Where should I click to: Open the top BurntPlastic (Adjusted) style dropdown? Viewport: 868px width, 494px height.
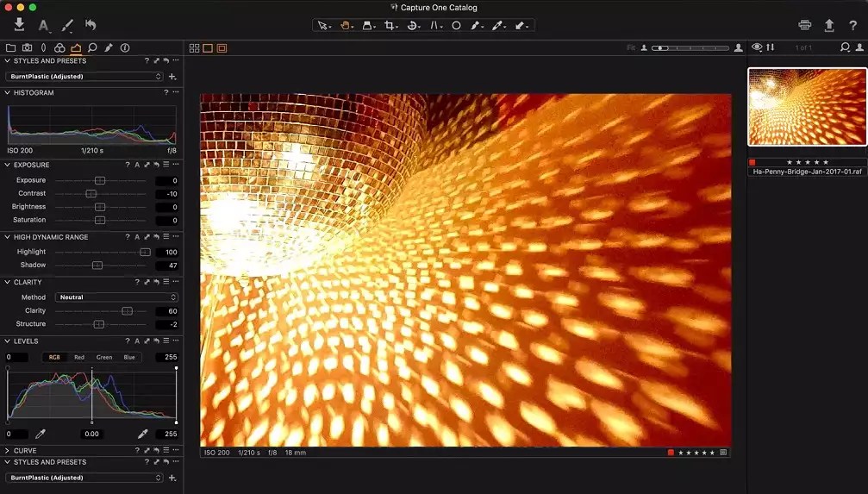pyautogui.click(x=84, y=77)
